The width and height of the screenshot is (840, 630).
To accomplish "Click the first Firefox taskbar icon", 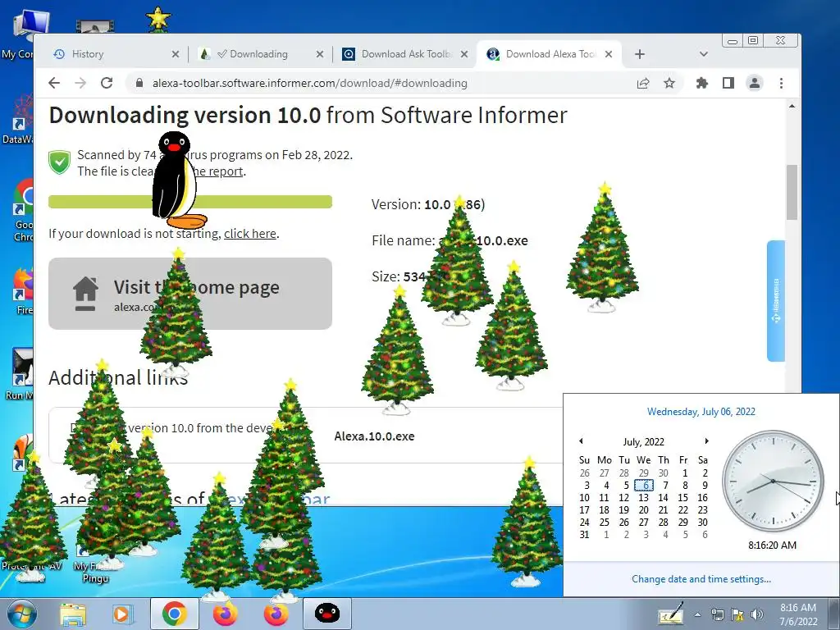I will pos(226,614).
